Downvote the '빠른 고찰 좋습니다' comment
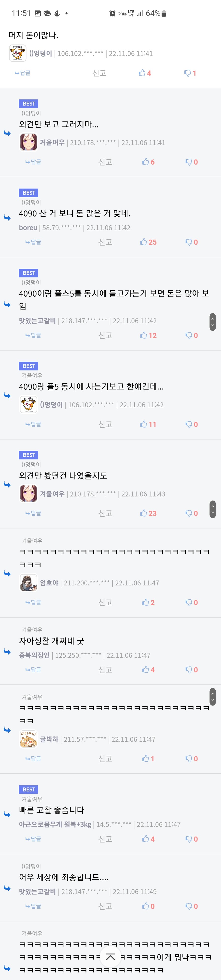The height and width of the screenshot is (980, 221). 192,839
